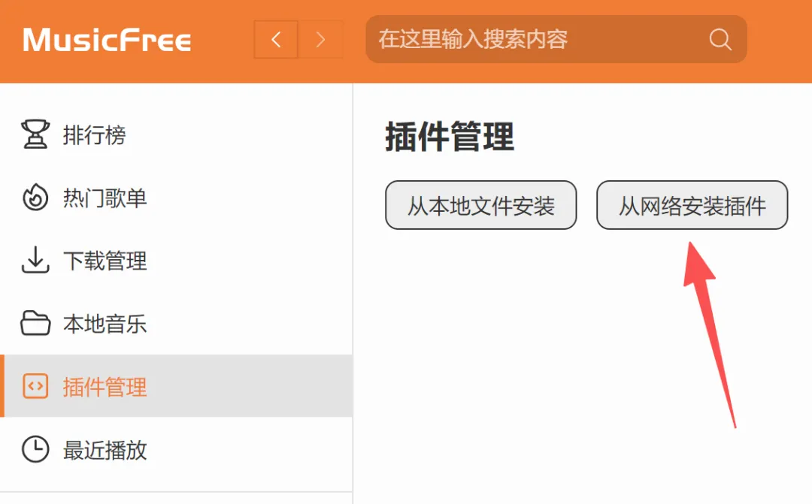Viewport: 812px width, 504px height.
Task: Open the 热门歌单 sidebar entry
Action: 105,199
